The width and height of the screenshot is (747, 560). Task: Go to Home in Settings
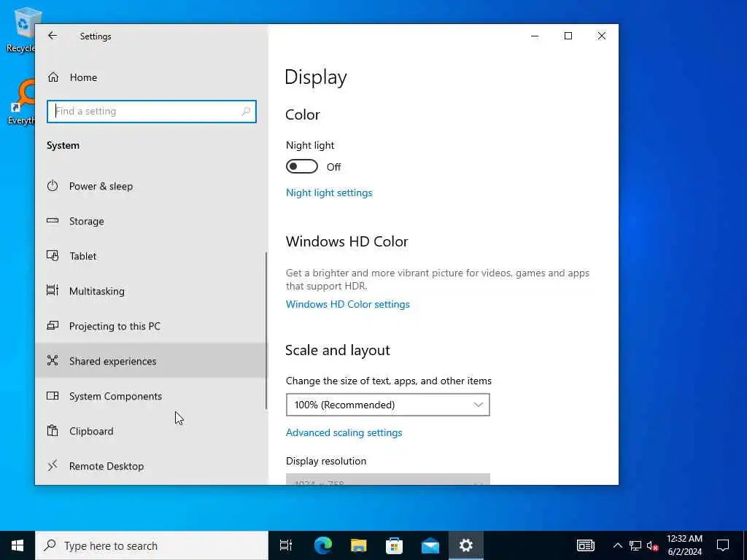point(83,77)
